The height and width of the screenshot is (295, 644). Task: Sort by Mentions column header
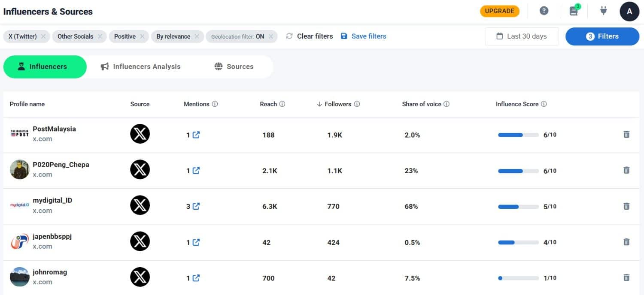[x=197, y=104]
